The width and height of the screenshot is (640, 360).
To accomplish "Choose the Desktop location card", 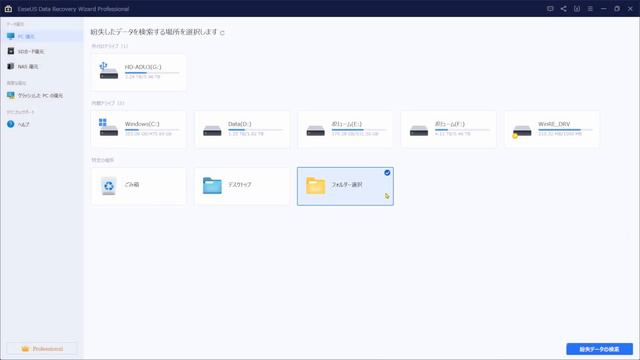I will click(242, 186).
